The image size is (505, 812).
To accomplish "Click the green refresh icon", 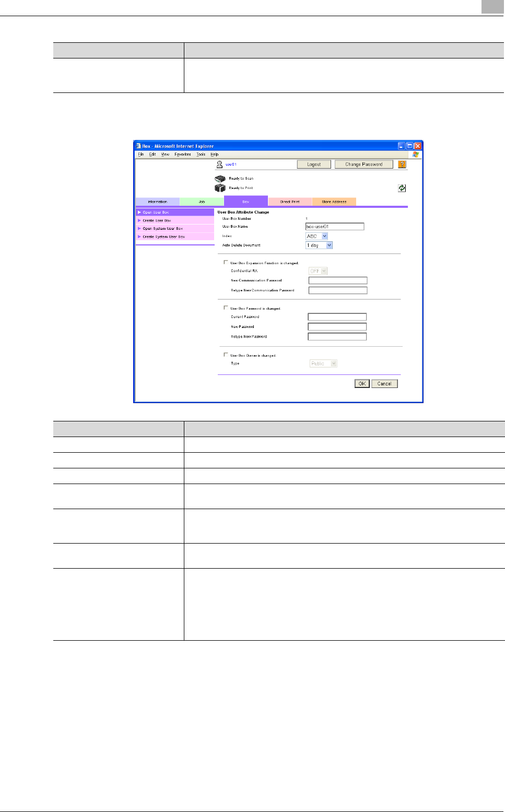I will [x=402, y=188].
